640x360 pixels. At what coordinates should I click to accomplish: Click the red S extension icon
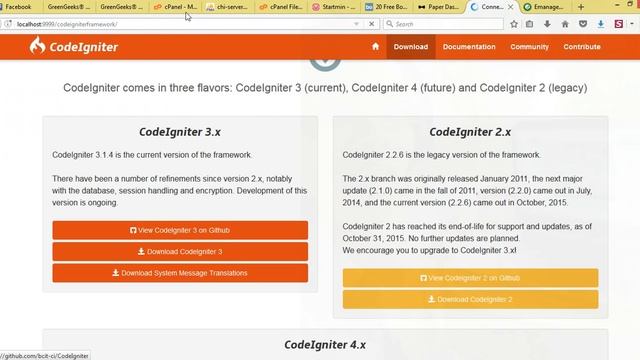[x=619, y=24]
